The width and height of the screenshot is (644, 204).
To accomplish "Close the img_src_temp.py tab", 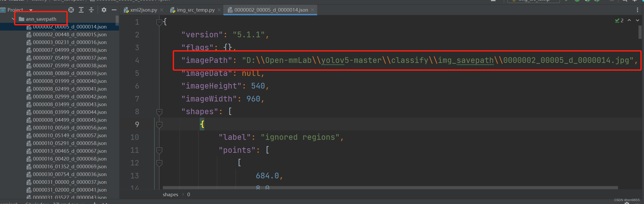I will coord(219,10).
